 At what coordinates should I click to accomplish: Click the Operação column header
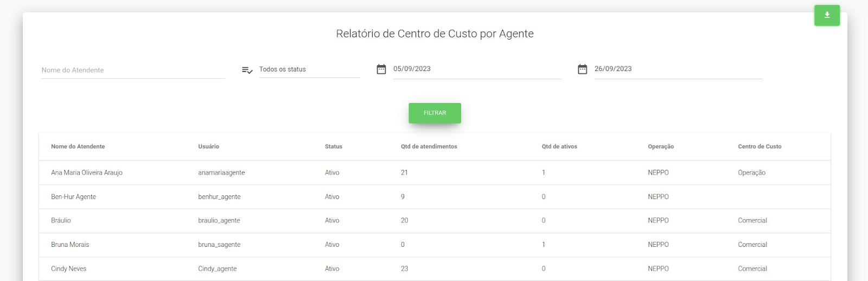(661, 146)
